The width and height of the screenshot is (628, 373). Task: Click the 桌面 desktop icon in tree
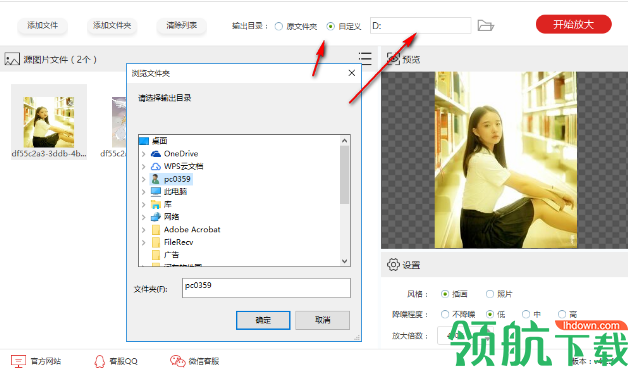pos(144,141)
